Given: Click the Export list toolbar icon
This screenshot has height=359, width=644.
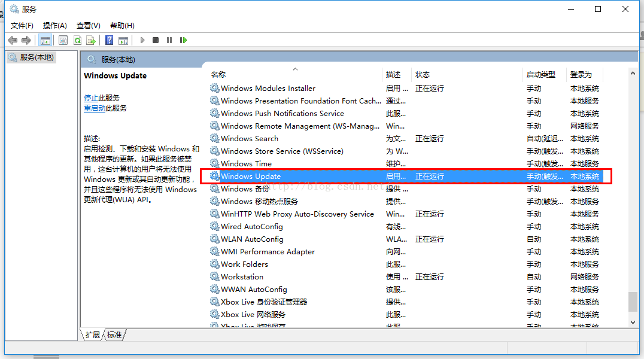Looking at the screenshot, I should tap(91, 40).
